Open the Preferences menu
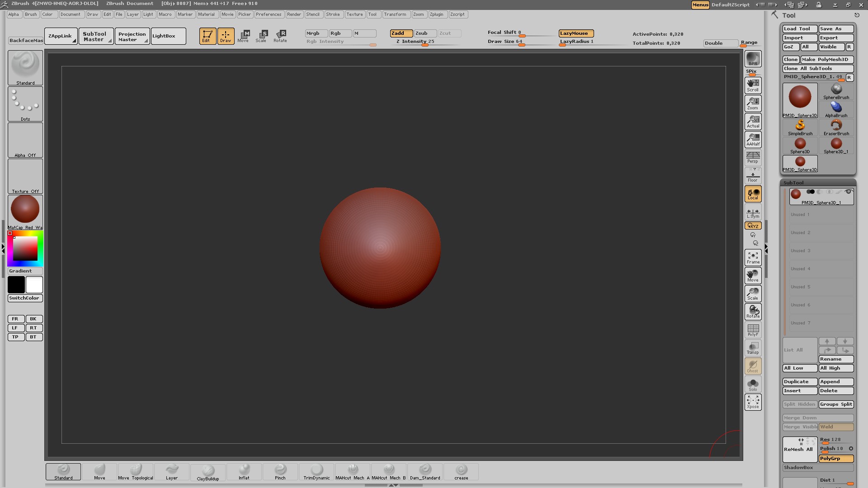 click(x=268, y=14)
